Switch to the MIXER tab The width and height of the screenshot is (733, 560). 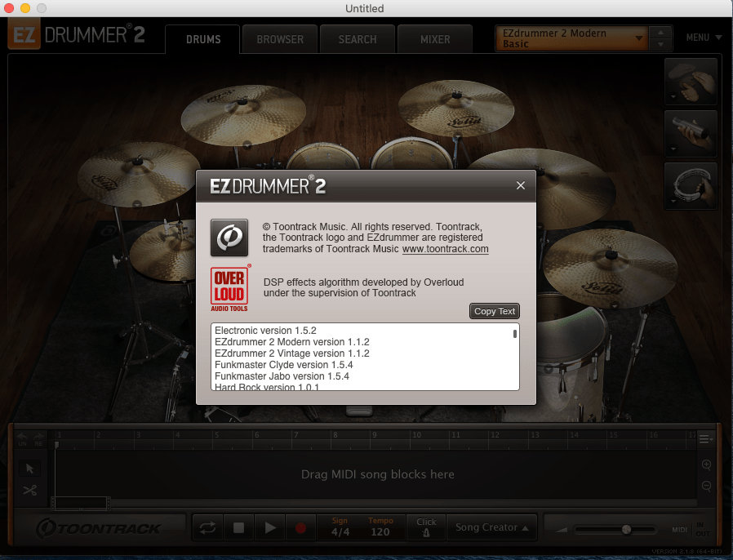tap(435, 39)
